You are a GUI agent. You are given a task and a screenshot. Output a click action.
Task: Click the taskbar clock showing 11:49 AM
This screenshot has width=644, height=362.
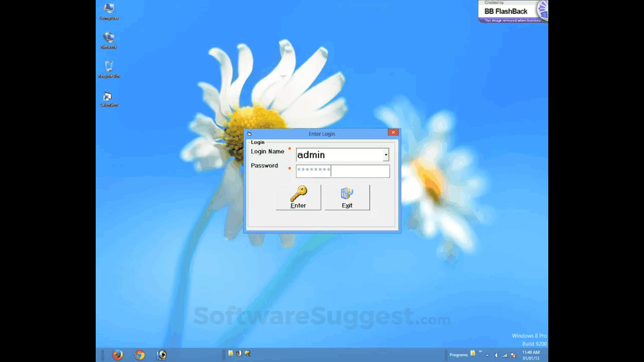531,355
